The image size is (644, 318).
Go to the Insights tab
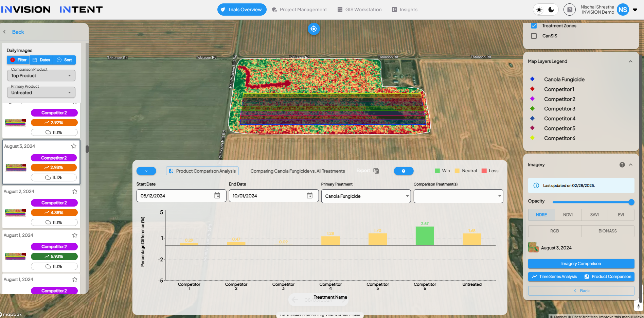pyautogui.click(x=405, y=10)
